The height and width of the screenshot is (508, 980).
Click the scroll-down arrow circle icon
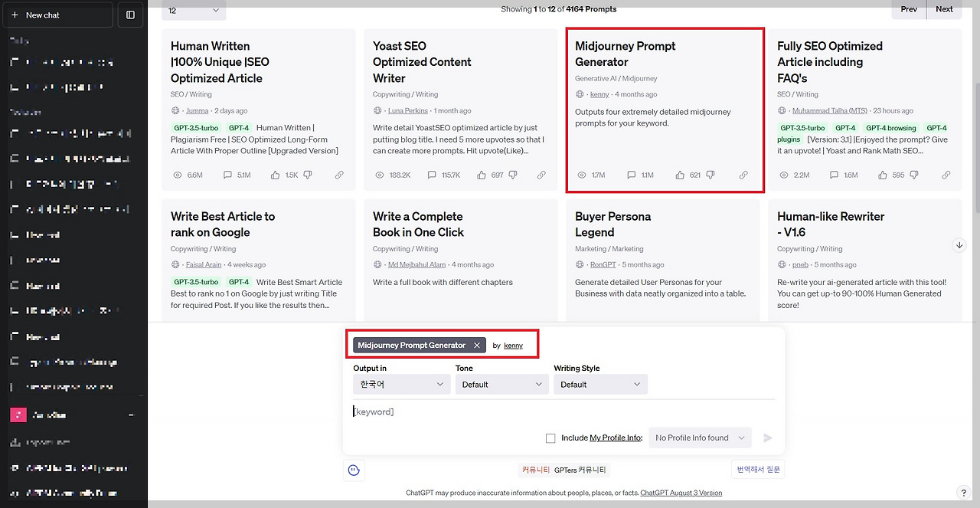click(959, 245)
